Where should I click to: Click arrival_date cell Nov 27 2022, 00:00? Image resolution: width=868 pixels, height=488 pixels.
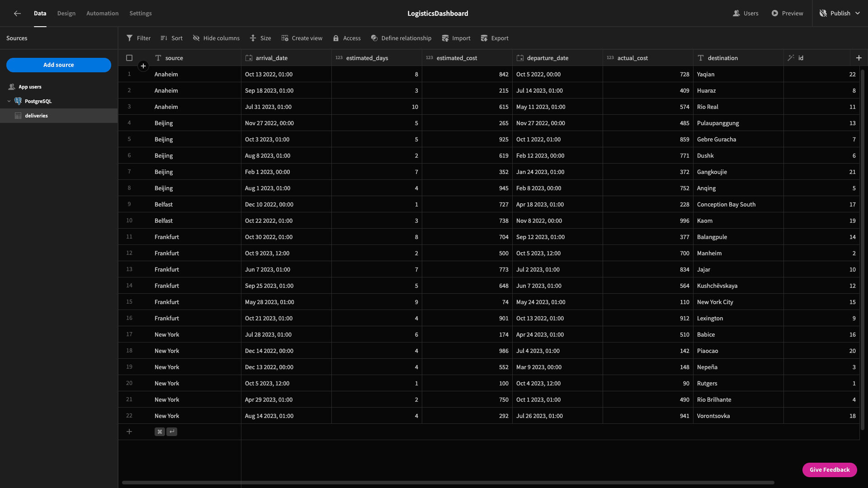286,123
